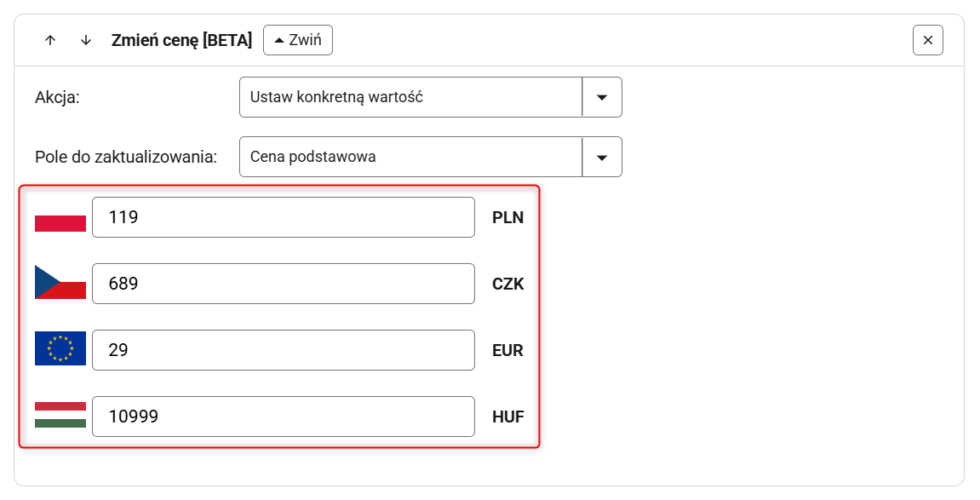Focus the EUR price field showing 29
Viewport: 980px width, 500px height.
tap(283, 350)
